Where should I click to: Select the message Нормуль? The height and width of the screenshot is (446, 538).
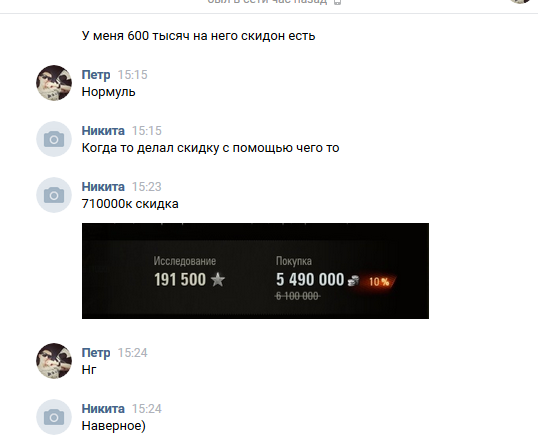[x=108, y=92]
